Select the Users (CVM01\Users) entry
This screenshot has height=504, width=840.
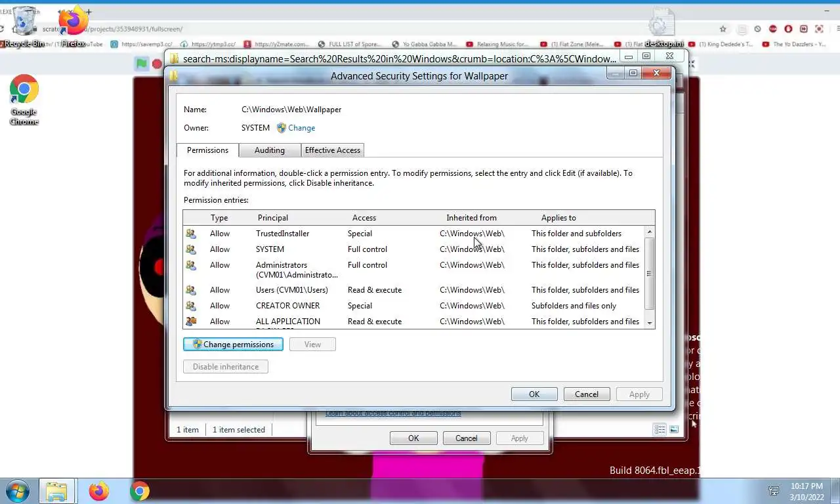[414, 290]
